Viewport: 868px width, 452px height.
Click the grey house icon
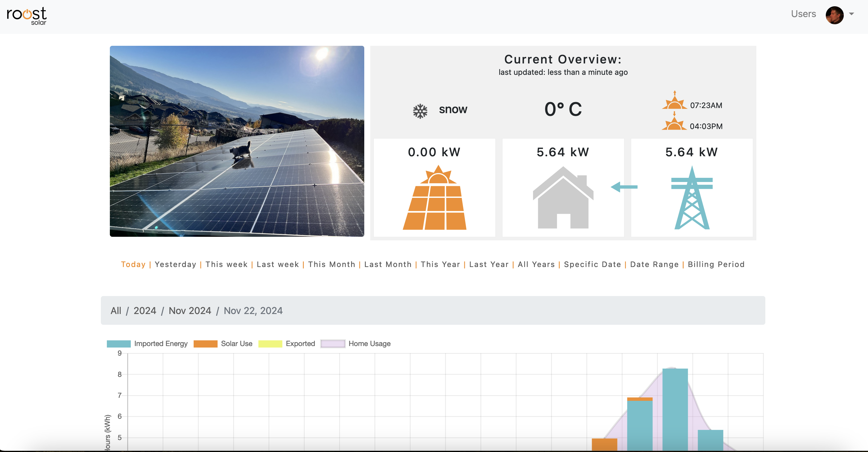coord(563,198)
